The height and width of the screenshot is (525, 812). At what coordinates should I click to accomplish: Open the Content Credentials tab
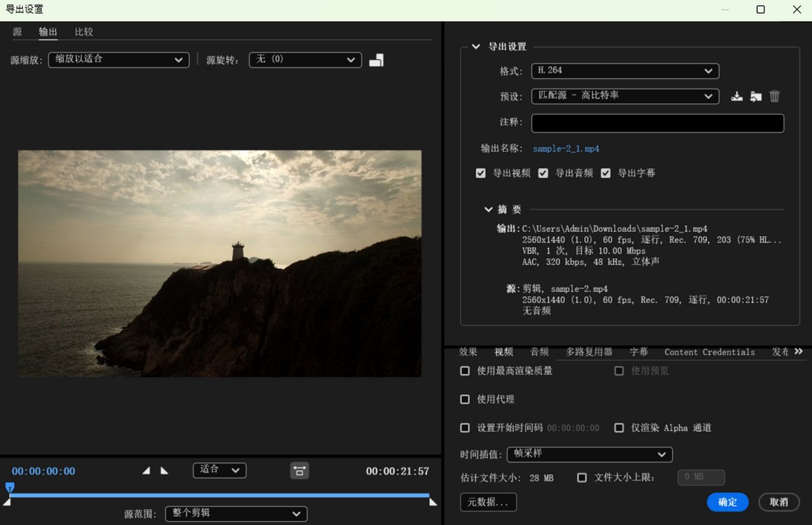(x=710, y=352)
